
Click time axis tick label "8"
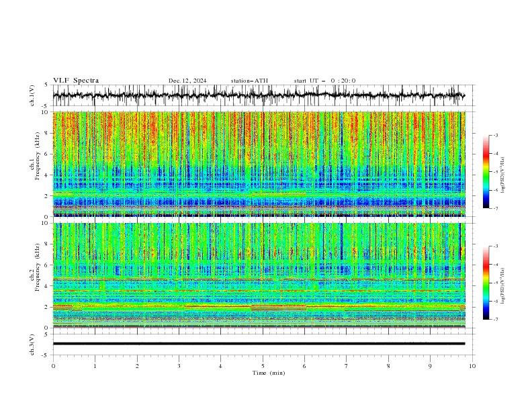tap(388, 366)
